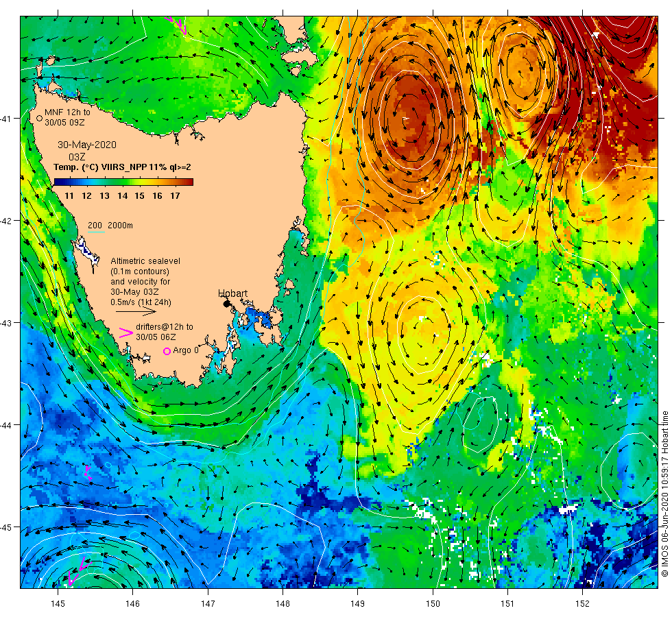Image resolution: width=672 pixels, height=617 pixels.
Task: Click the small magenta drifter near -44.5 latitude
Action: click(x=88, y=472)
